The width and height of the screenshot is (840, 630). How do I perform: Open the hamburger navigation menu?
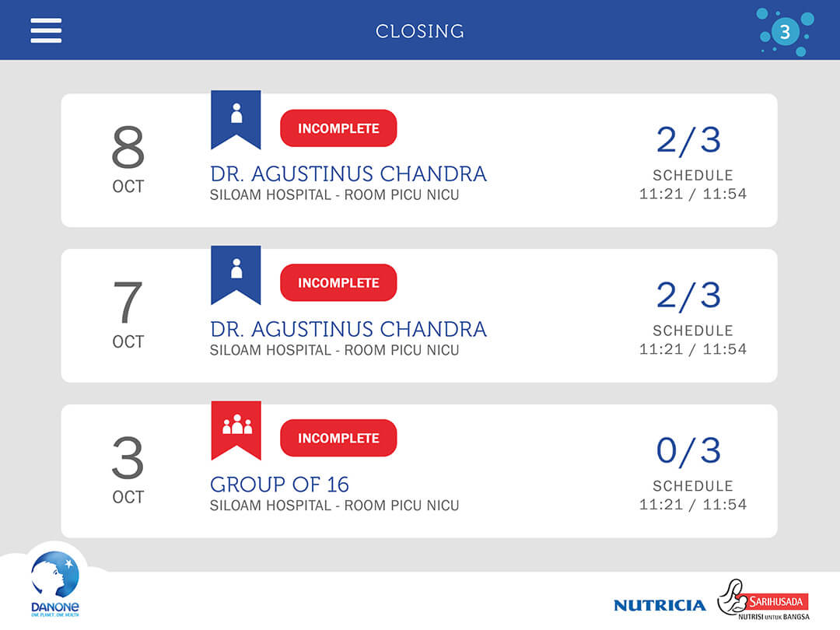coord(46,30)
